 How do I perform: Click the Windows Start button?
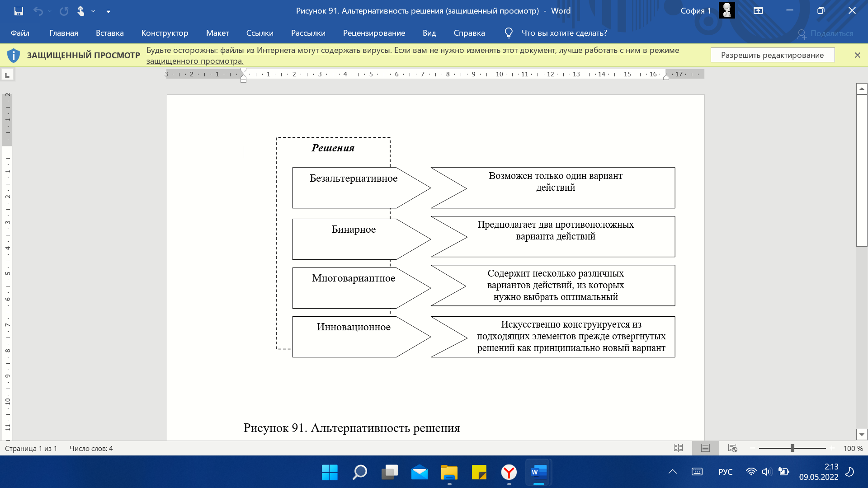coord(330,473)
